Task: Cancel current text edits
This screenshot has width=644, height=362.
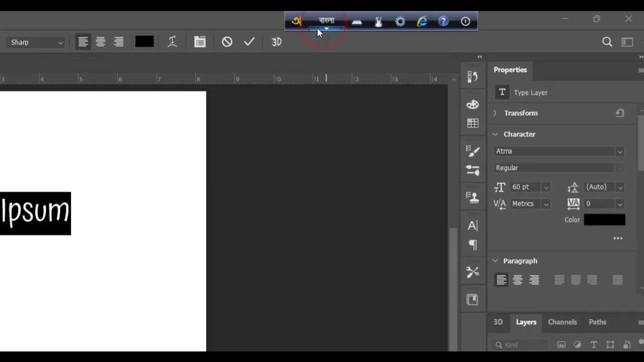Action: coord(227,42)
